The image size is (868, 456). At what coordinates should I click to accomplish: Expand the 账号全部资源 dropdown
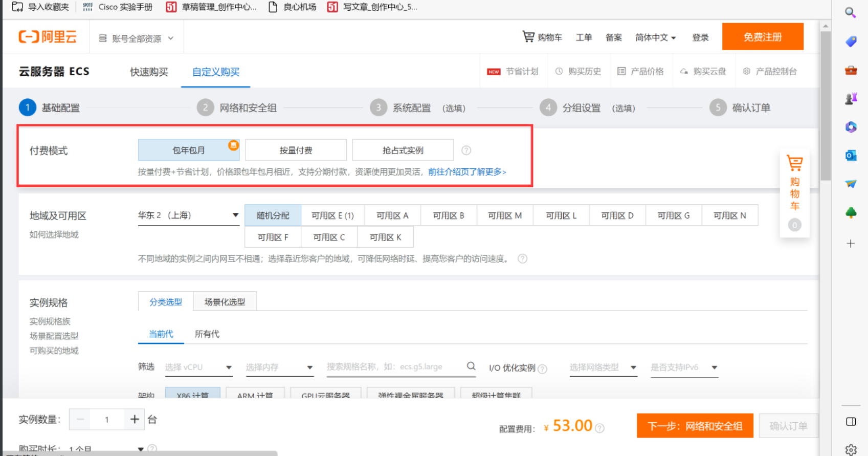[x=137, y=38]
